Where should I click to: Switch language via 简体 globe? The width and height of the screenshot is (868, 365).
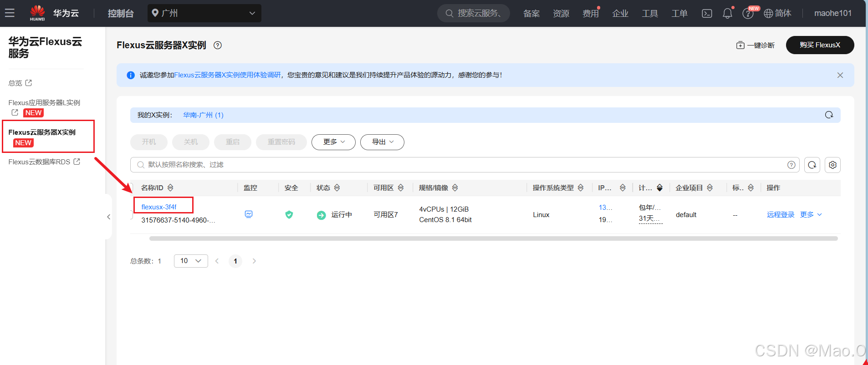pyautogui.click(x=777, y=14)
